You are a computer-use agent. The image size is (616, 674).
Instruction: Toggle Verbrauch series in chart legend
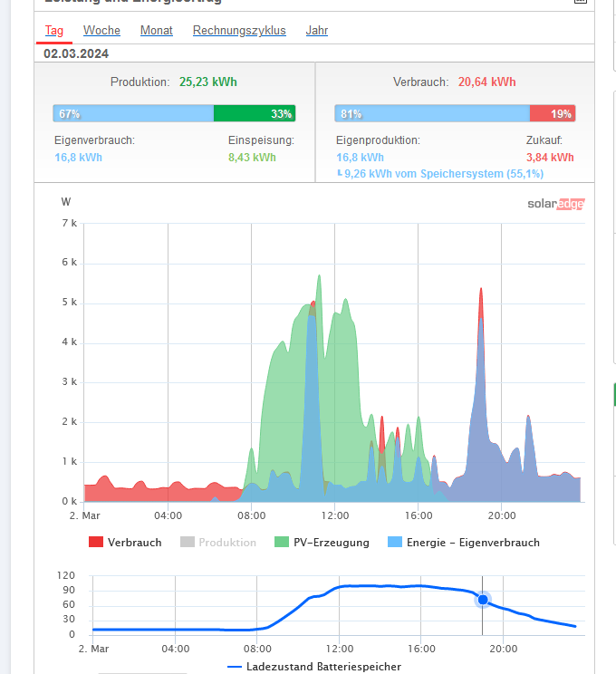coord(125,543)
